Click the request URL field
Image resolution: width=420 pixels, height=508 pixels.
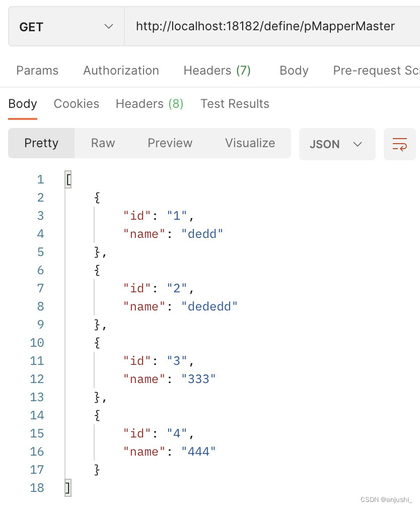272,27
